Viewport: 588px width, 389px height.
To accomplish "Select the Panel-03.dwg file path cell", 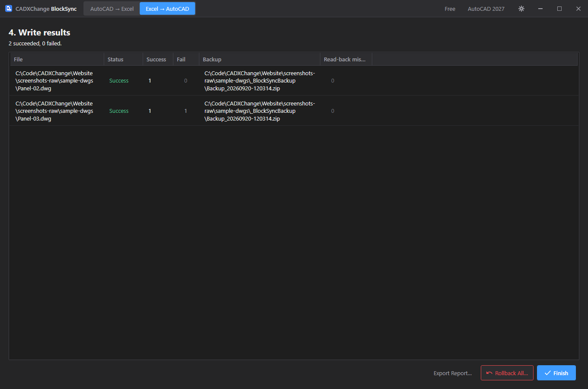I will pos(54,111).
